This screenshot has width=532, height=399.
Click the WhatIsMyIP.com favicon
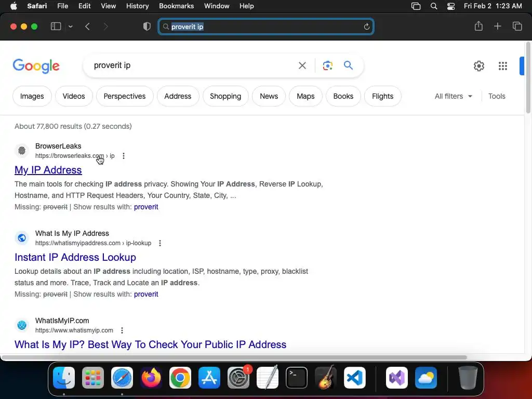click(x=22, y=325)
